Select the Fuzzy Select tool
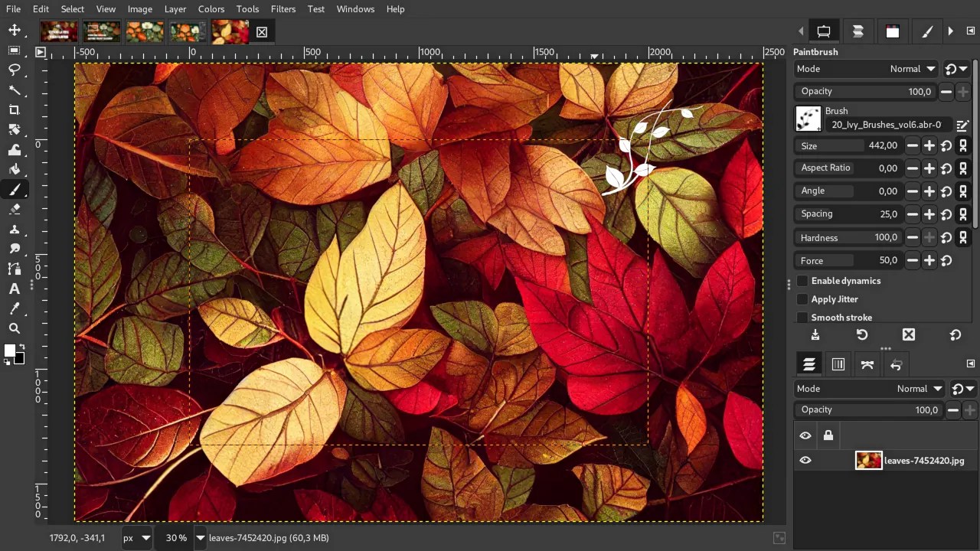980x551 pixels. point(15,91)
